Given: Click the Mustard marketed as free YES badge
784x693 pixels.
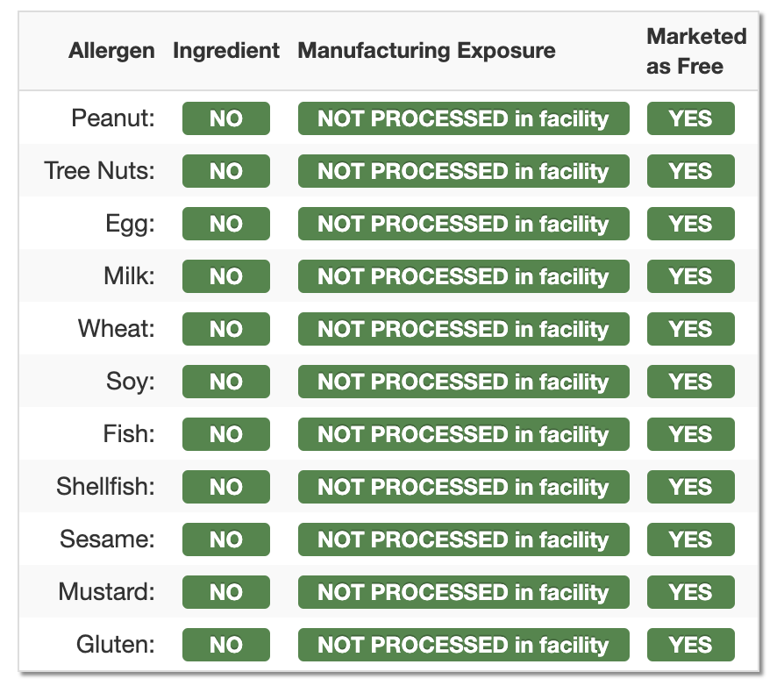Looking at the screenshot, I should pyautogui.click(x=690, y=592).
